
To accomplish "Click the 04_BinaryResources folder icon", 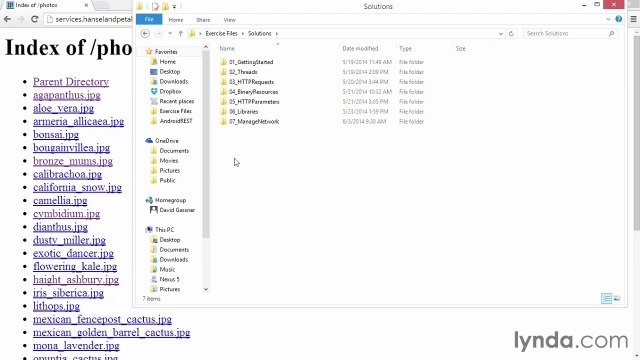I will (x=223, y=92).
